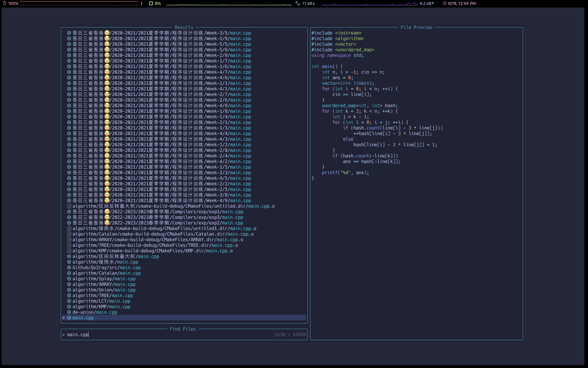Select the Week-3/8/main.cpp result
Image resolution: width=588 pixels, height=368 pixels.
(184, 195)
